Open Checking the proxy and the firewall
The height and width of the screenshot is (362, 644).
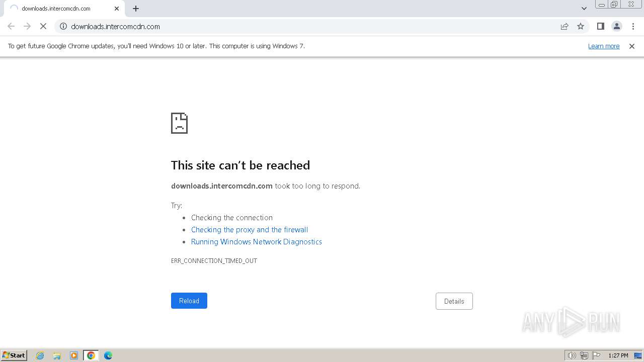pos(250,230)
